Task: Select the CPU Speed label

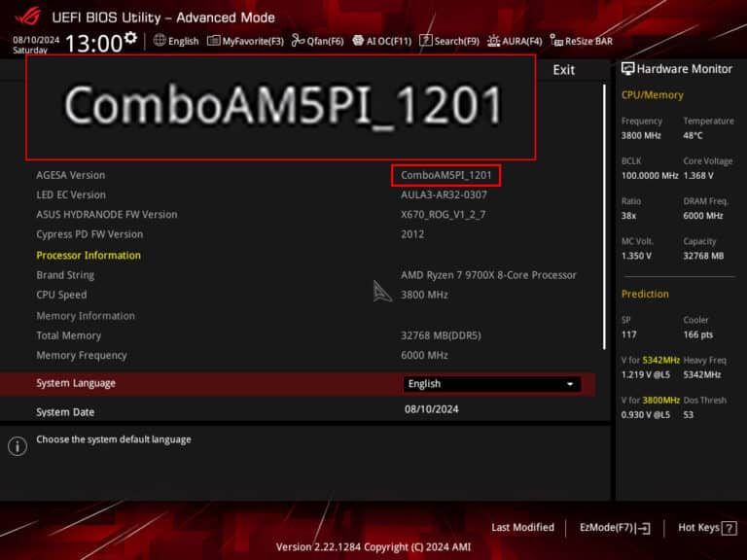Action: pyautogui.click(x=61, y=295)
